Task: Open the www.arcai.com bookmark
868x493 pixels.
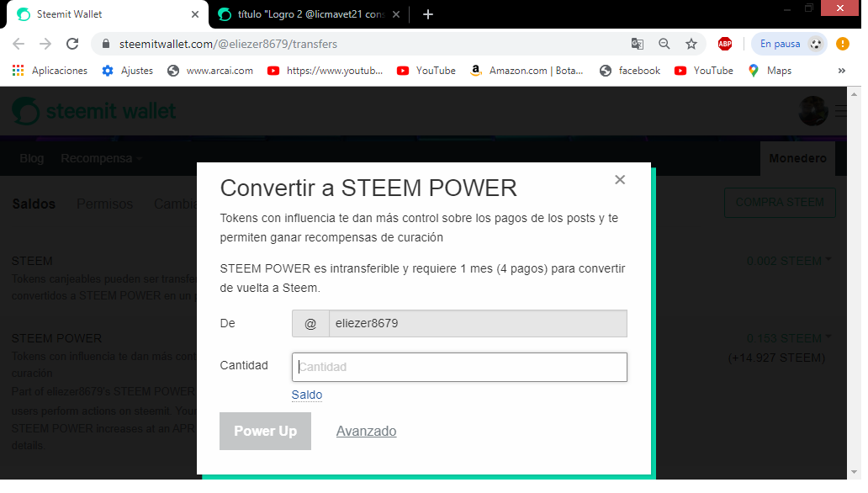Action: coord(212,71)
